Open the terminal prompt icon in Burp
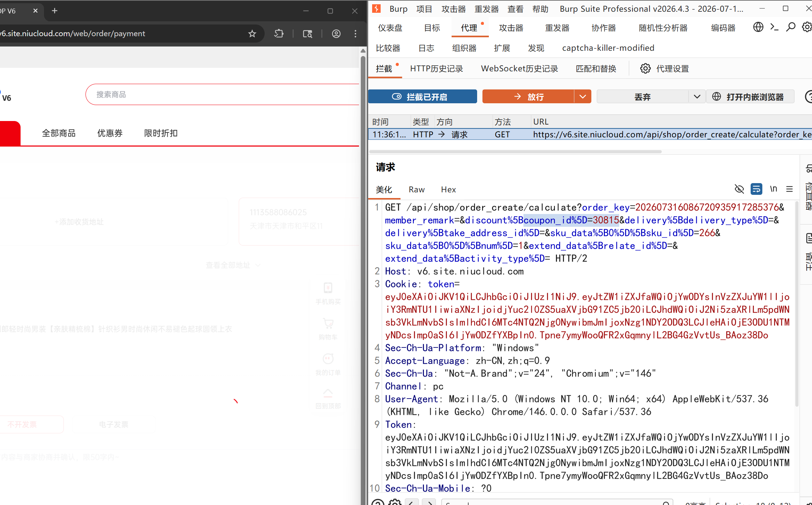Viewport: 812px width, 505px height. click(x=774, y=27)
